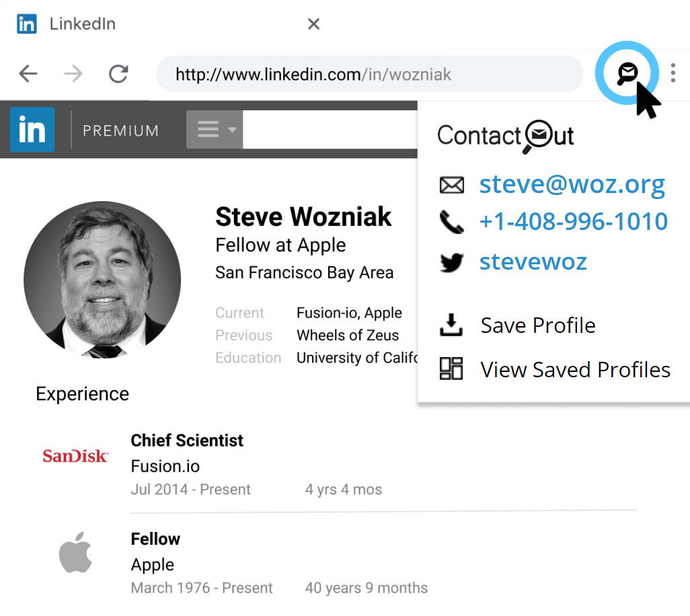
Task: Close the LinkedIn browser tab
Action: click(313, 25)
